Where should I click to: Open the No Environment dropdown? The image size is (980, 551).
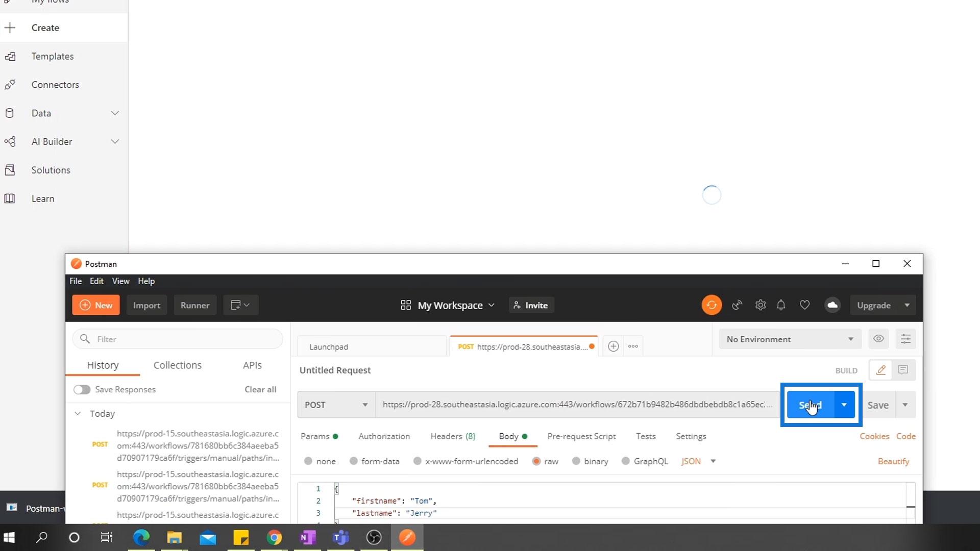pos(789,339)
